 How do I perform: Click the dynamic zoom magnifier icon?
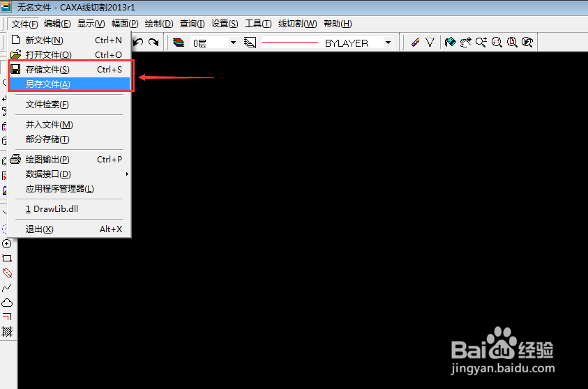pyautogui.click(x=481, y=43)
